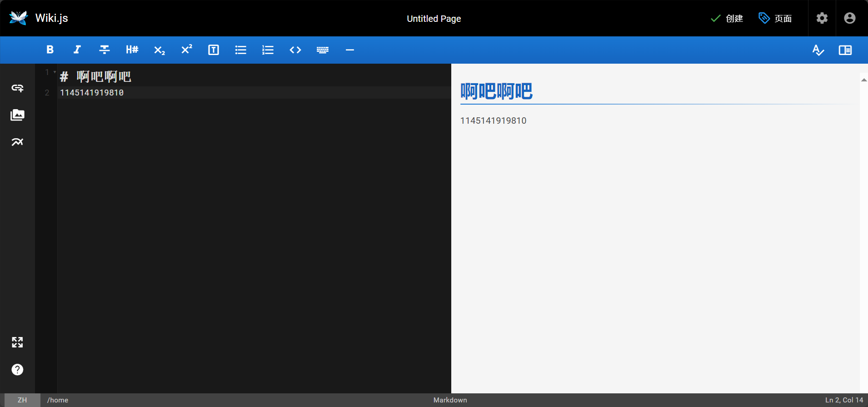This screenshot has width=868, height=407.
Task: Toggle the preview pane layout
Action: (x=845, y=50)
